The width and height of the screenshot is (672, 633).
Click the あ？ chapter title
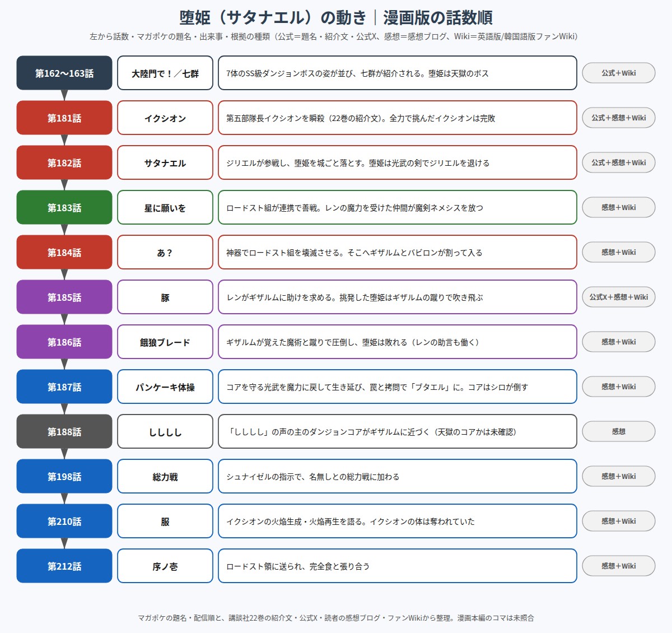165,252
